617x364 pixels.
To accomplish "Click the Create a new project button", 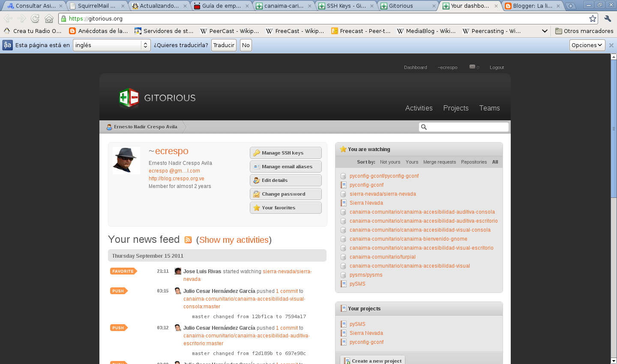I will [372, 361].
